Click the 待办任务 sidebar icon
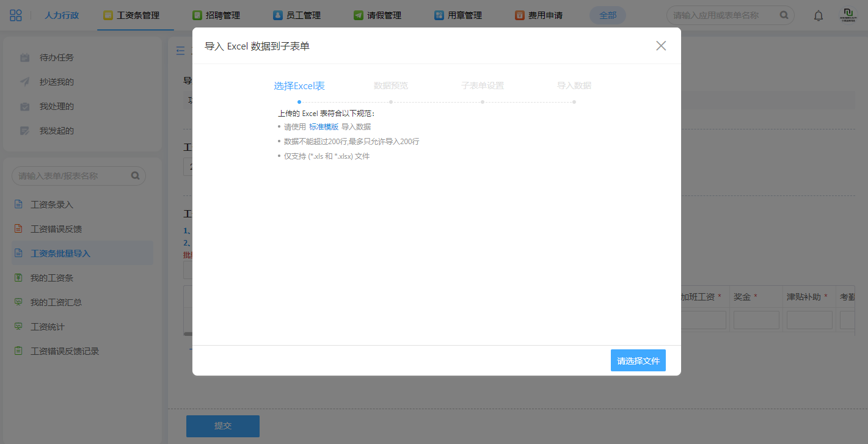 coord(25,57)
